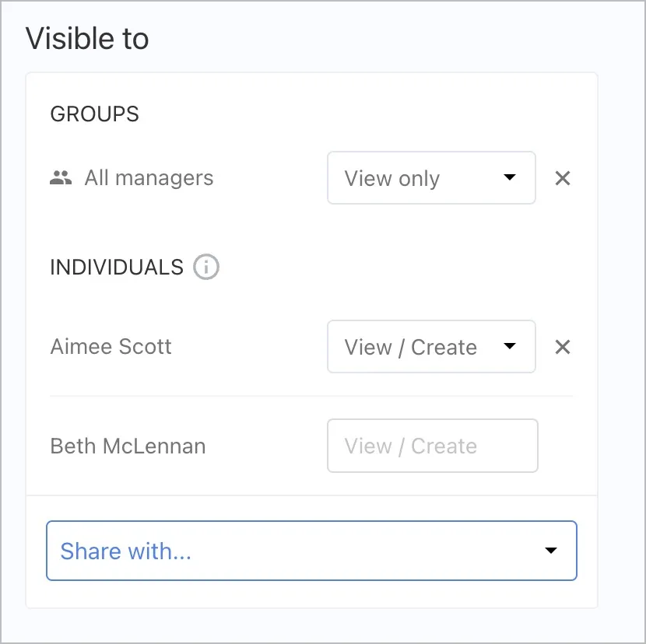The image size is (646, 644).
Task: Expand the Share with... combo box
Action: (x=311, y=551)
